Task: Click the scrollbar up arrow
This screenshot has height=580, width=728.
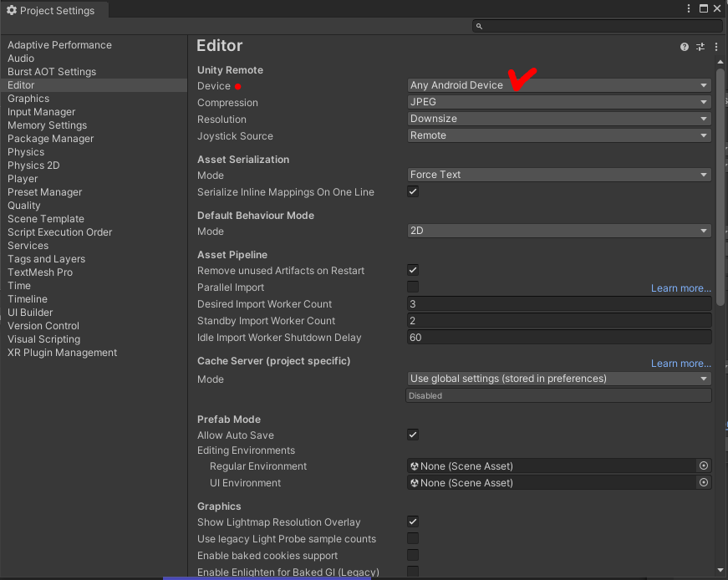Action: coord(720,62)
